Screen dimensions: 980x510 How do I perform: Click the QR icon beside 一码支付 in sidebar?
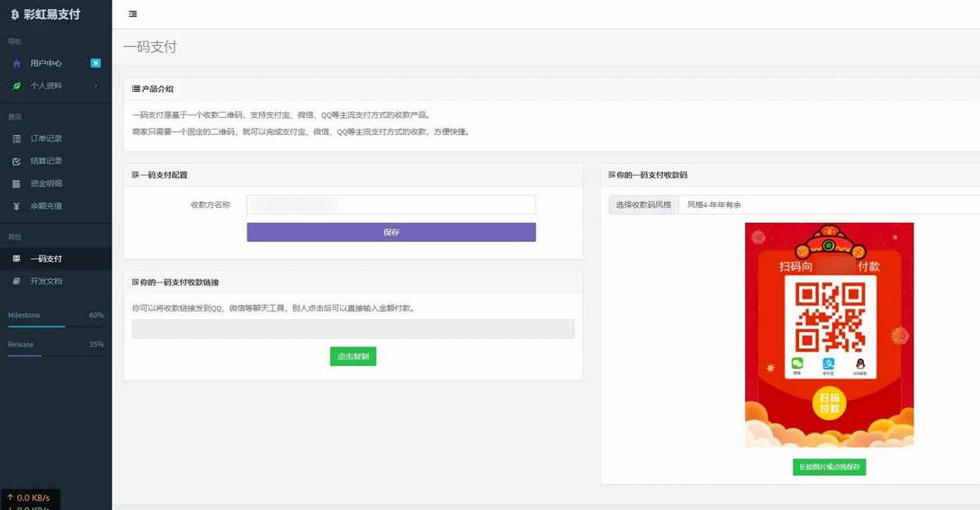(x=17, y=259)
